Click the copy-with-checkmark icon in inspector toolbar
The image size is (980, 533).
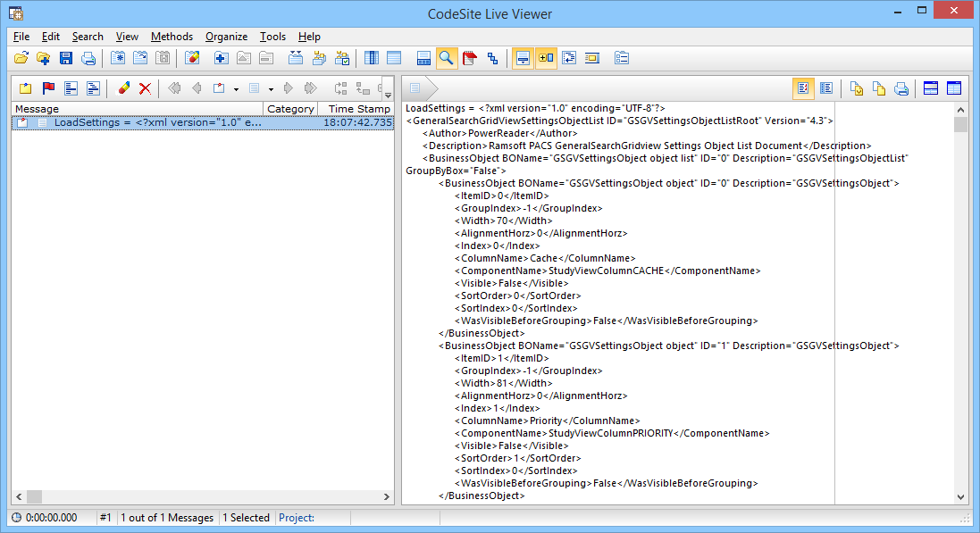(x=856, y=88)
